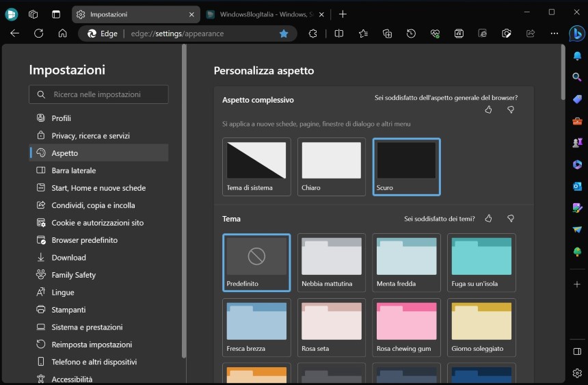Open the Share arrow icon
588x385 pixels.
[x=531, y=34]
